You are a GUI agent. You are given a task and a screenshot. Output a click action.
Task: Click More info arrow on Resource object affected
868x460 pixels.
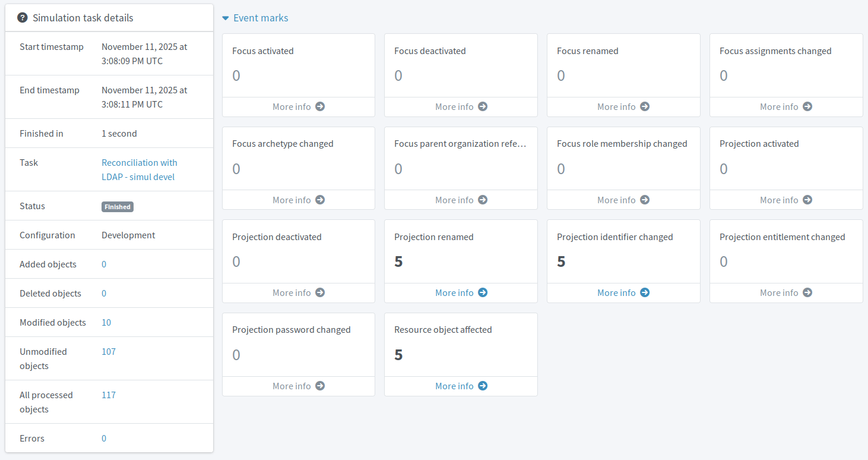click(482, 386)
